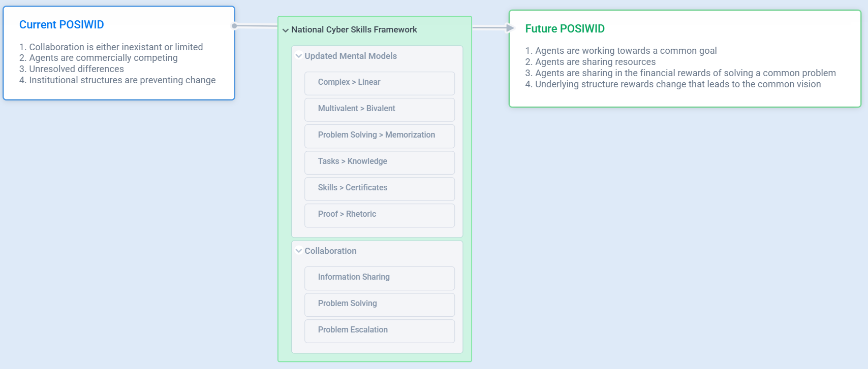Select the Complex > Linear item
The height and width of the screenshot is (369, 868).
point(379,83)
